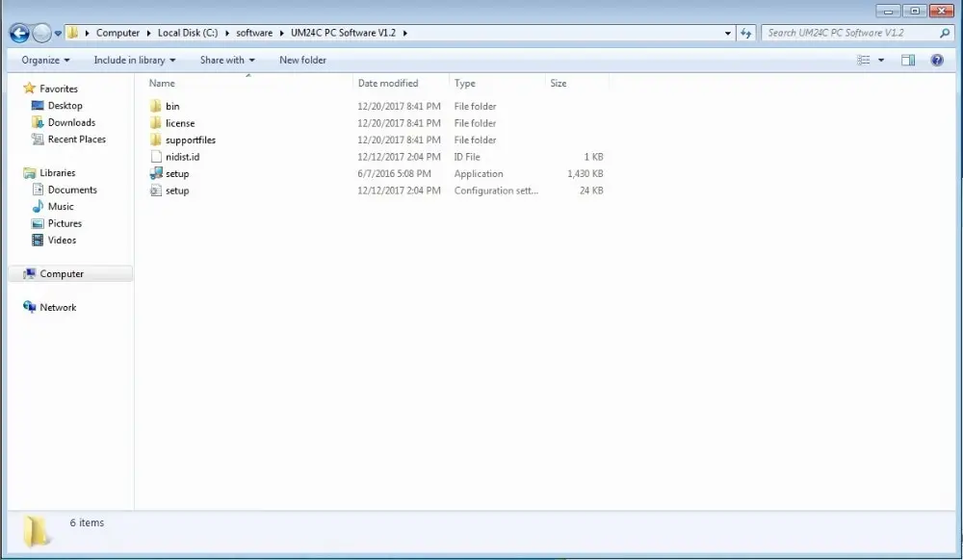This screenshot has height=560, width=963.
Task: Select the setup Application icon
Action: (x=156, y=173)
